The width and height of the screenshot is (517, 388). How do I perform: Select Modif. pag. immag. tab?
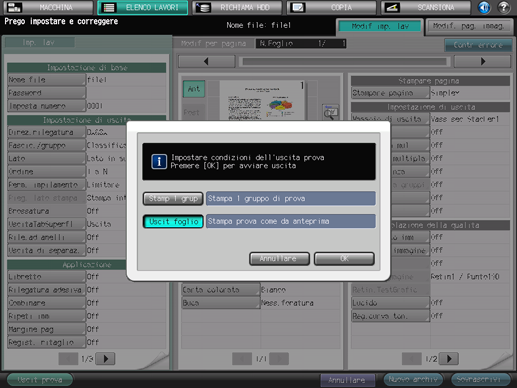[x=469, y=26]
